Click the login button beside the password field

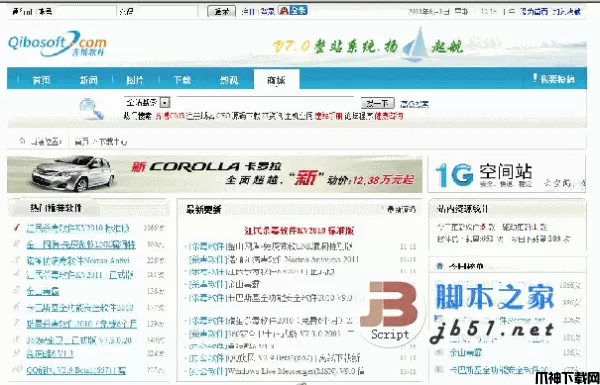click(x=221, y=11)
